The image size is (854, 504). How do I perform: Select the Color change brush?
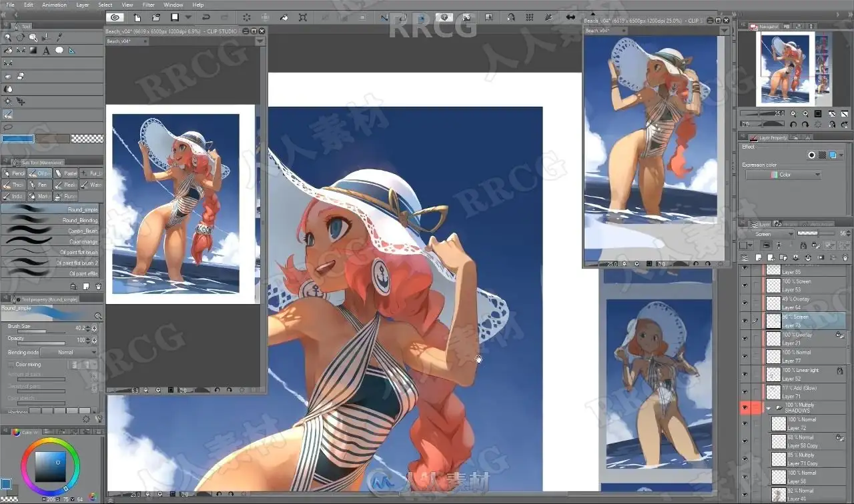pos(50,241)
